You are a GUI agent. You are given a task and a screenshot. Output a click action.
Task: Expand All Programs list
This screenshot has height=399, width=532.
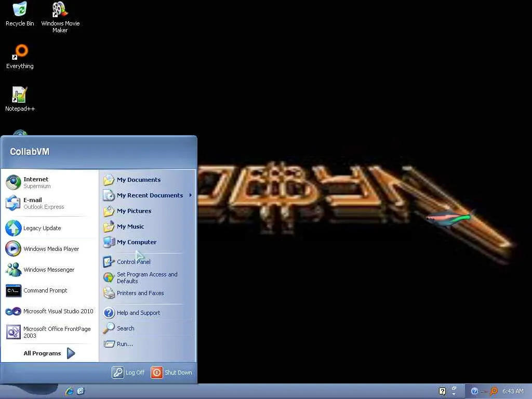[49, 353]
